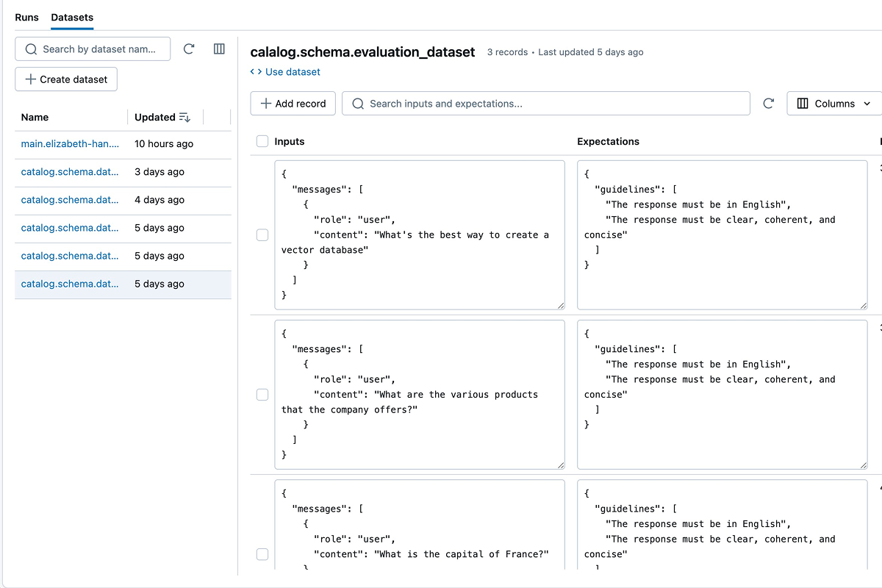
Task: Click the '10 hours ago' cell
Action: [x=164, y=144]
